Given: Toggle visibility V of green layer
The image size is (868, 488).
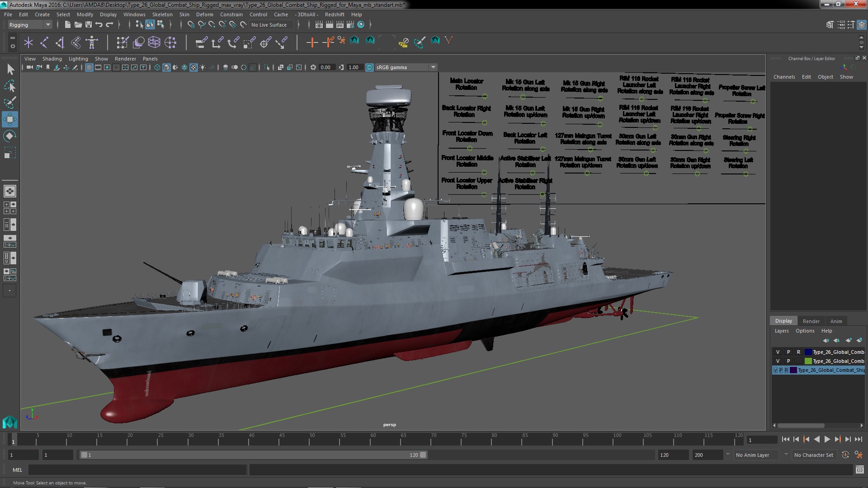Looking at the screenshot, I should (778, 361).
